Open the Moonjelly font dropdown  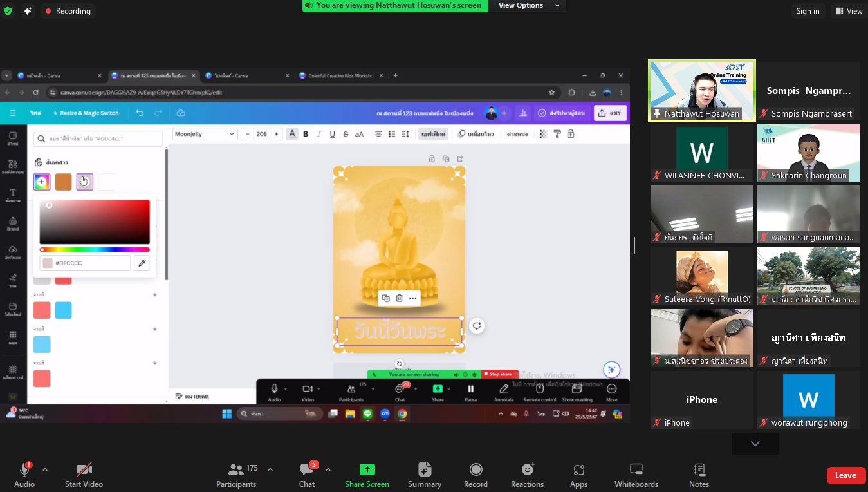(205, 134)
